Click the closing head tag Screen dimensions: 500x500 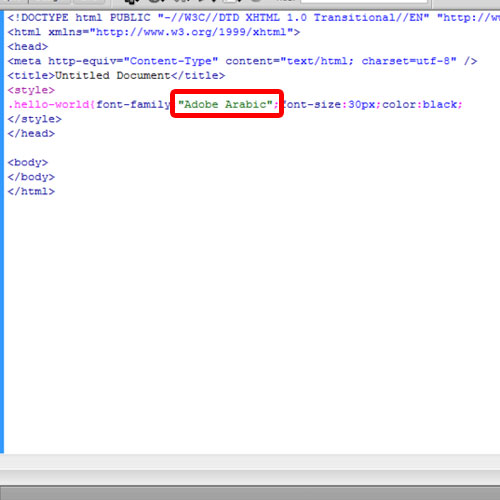pyautogui.click(x=31, y=133)
